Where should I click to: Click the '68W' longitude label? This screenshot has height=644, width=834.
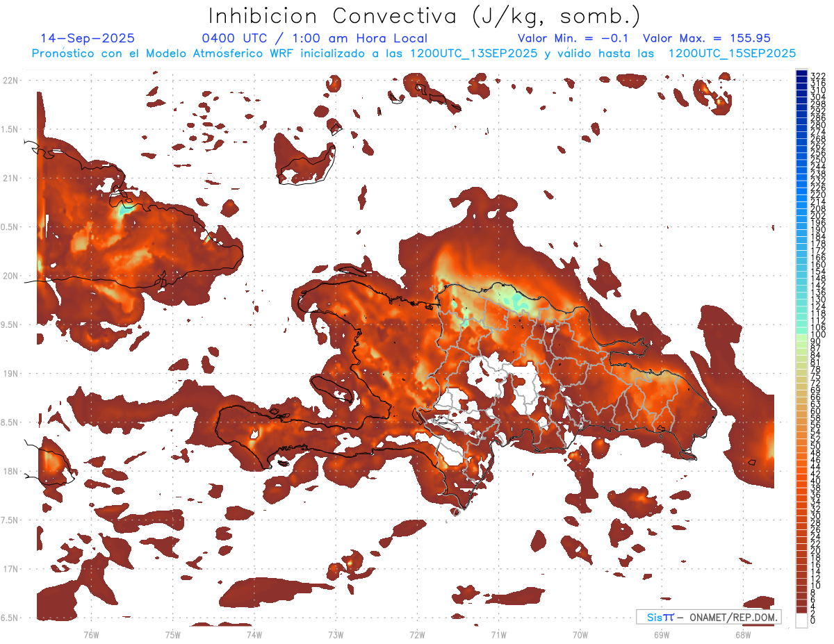[743, 634]
